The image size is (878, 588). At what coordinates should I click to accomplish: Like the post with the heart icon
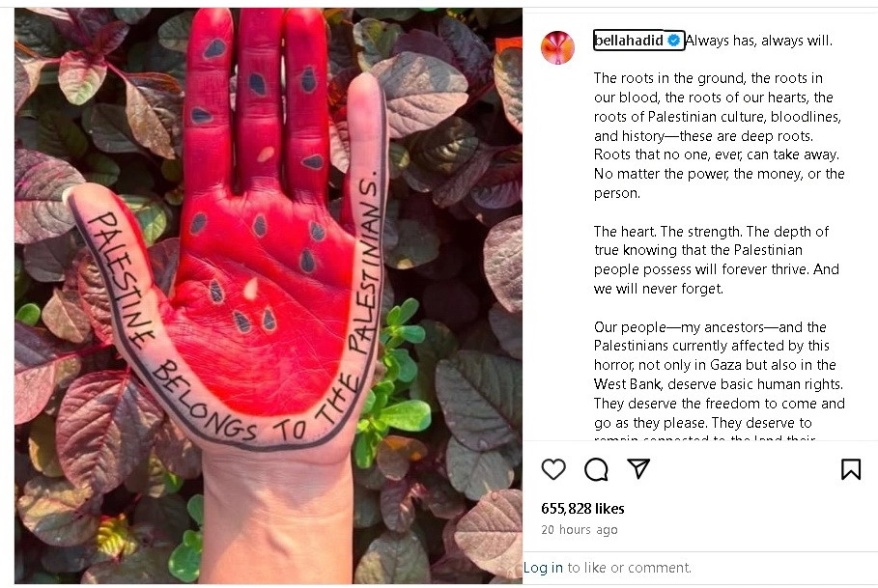point(553,469)
